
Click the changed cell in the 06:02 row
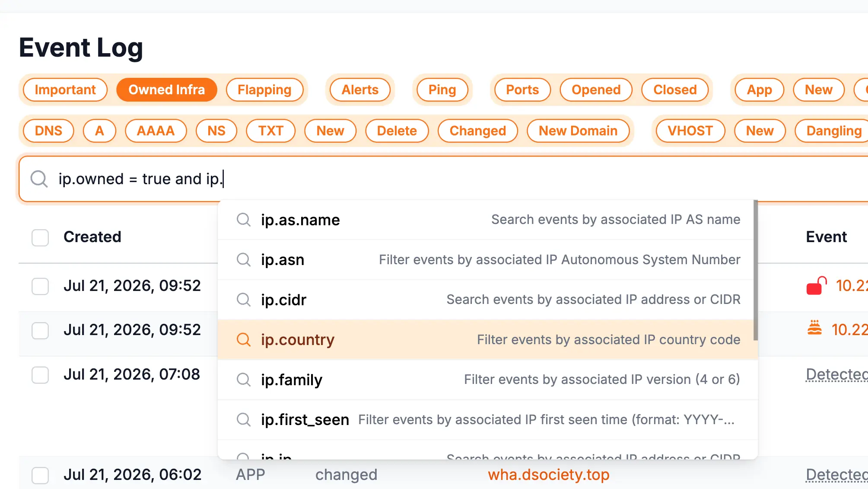[346, 475]
